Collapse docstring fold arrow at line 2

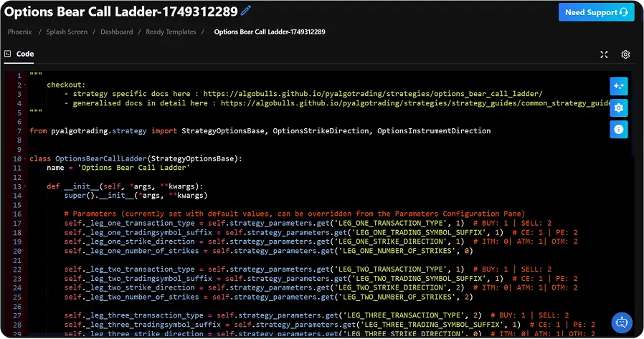(24, 85)
